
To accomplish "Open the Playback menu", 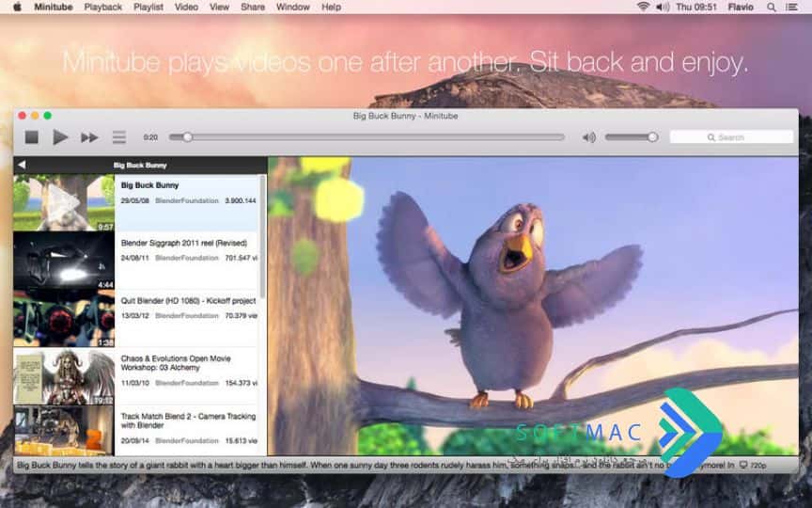I will pos(103,8).
